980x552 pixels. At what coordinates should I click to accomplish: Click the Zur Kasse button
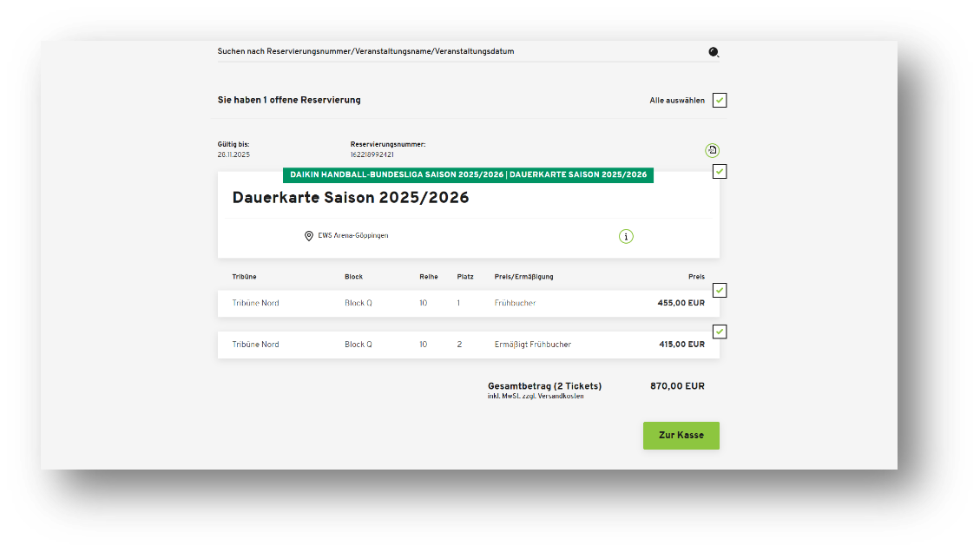coord(681,435)
